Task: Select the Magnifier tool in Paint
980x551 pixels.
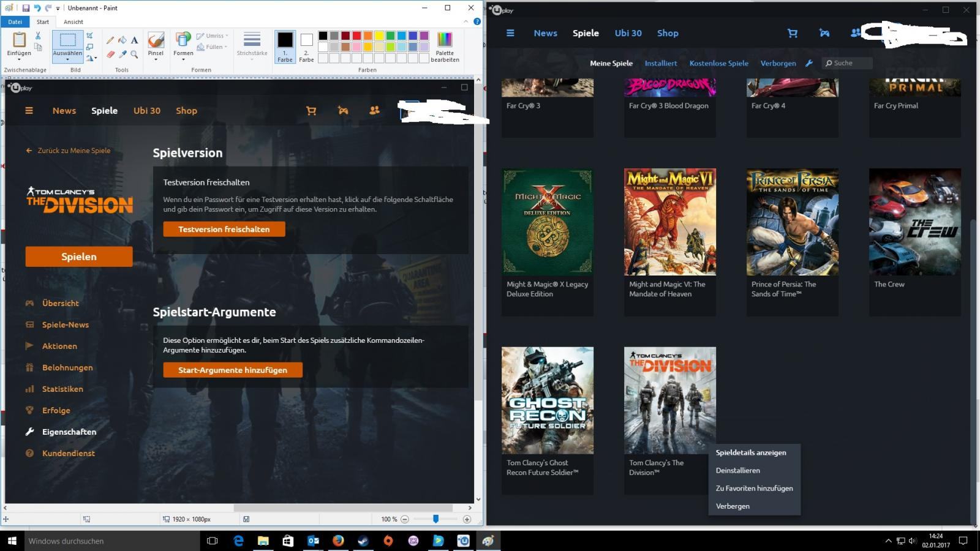Action: [x=134, y=54]
